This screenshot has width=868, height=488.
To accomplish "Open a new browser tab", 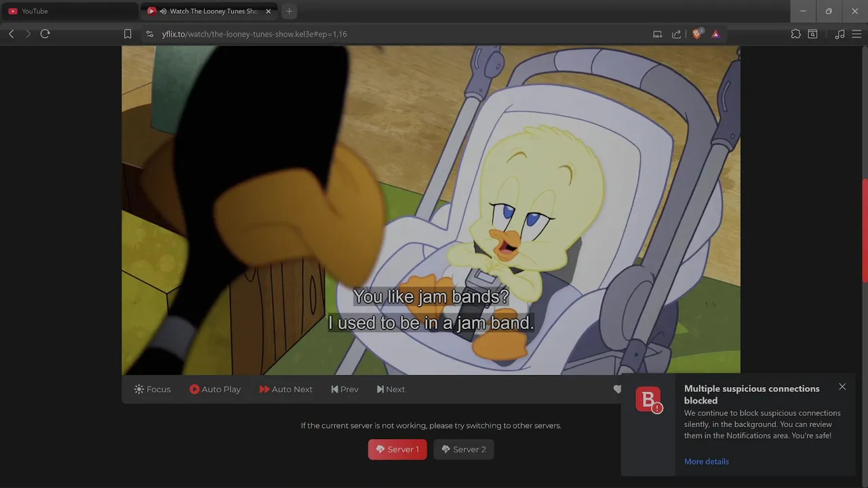I will (x=290, y=11).
